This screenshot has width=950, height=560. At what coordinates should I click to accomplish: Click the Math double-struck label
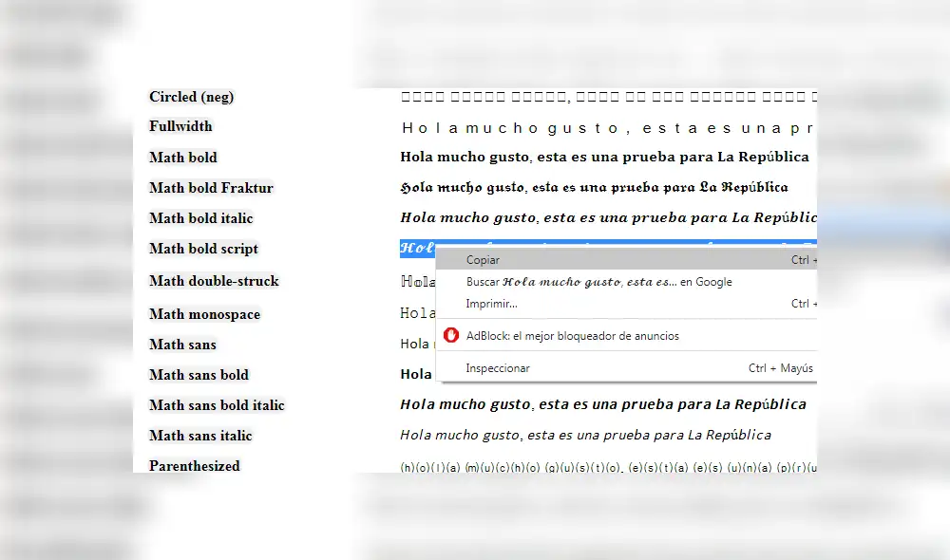click(214, 281)
